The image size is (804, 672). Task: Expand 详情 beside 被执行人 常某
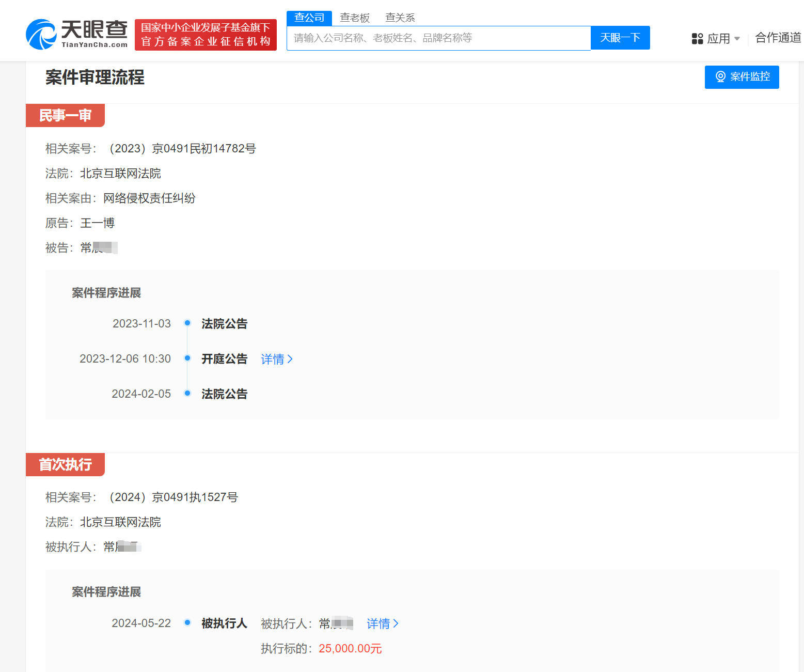coord(382,623)
